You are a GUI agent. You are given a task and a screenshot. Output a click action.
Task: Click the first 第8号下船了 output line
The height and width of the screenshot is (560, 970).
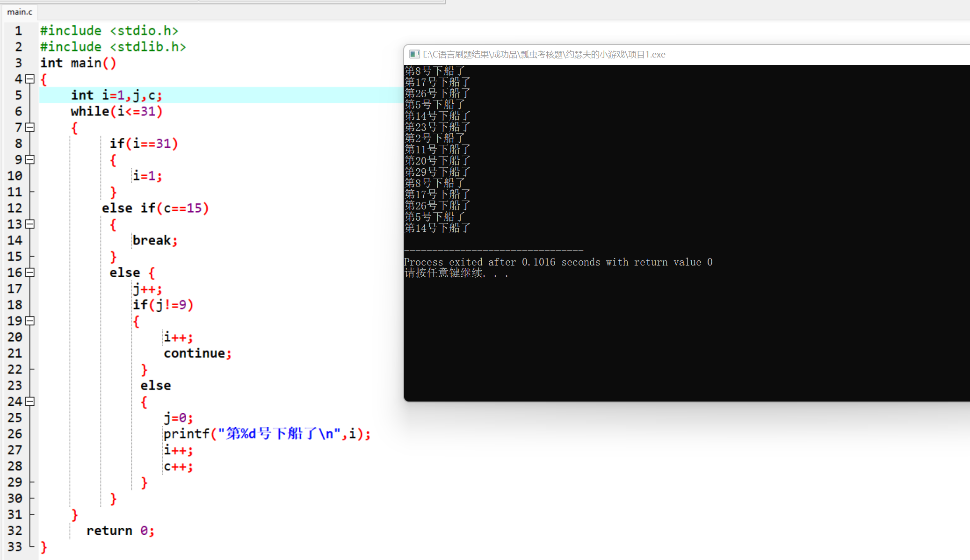pyautogui.click(x=435, y=71)
